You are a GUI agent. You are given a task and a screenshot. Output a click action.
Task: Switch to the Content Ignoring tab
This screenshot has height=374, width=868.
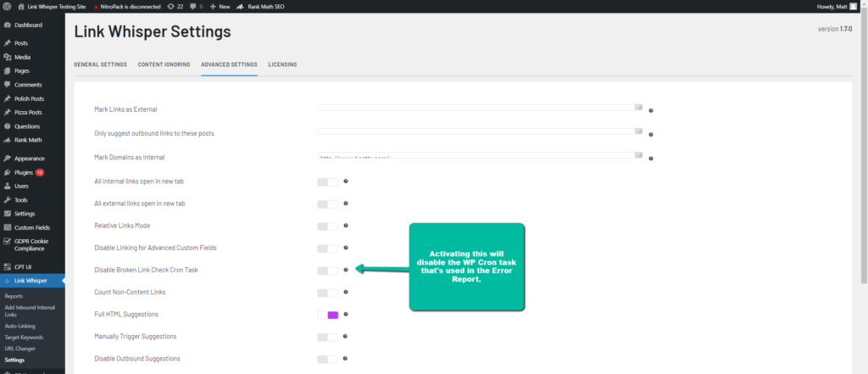click(x=164, y=64)
